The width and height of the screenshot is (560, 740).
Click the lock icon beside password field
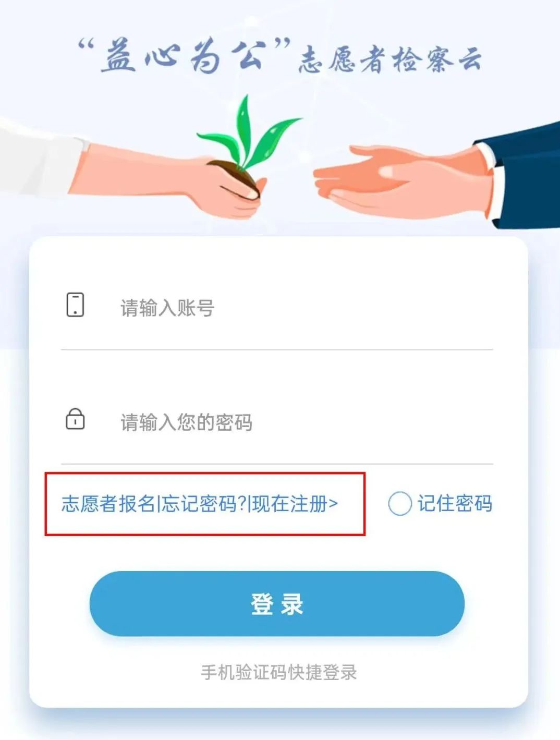pos(75,419)
